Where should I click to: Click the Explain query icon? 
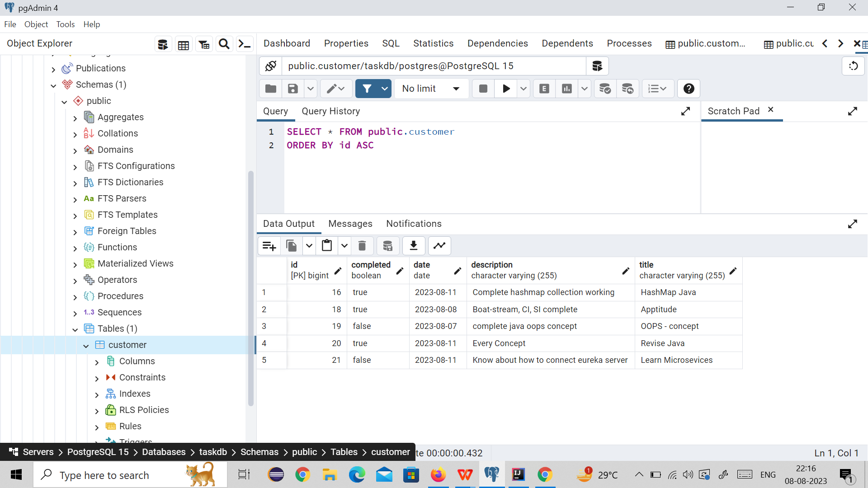[x=544, y=89]
